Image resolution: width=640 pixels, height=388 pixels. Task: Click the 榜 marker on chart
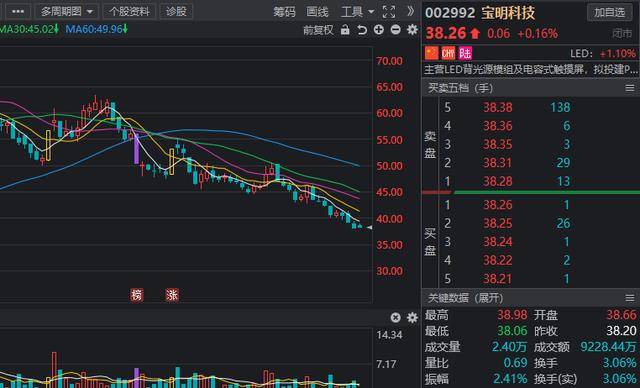point(137,295)
